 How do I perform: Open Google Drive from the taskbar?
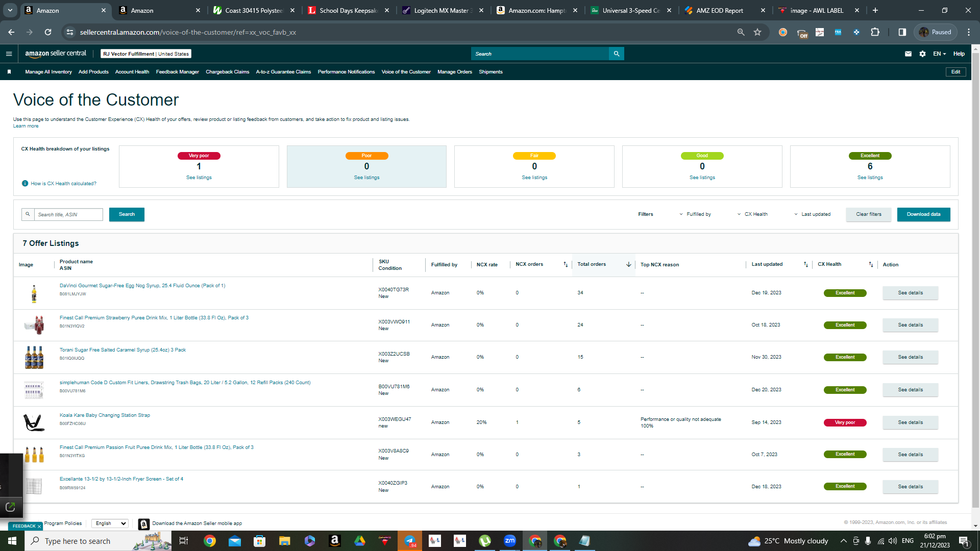(360, 541)
